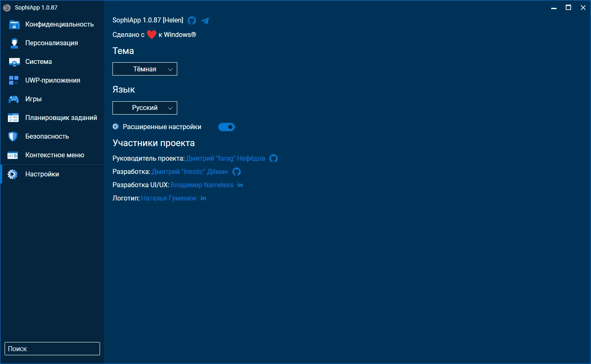This screenshot has width=591, height=364.
Task: Open the Telegram icon next to SophiApp title
Action: pyautogui.click(x=205, y=20)
